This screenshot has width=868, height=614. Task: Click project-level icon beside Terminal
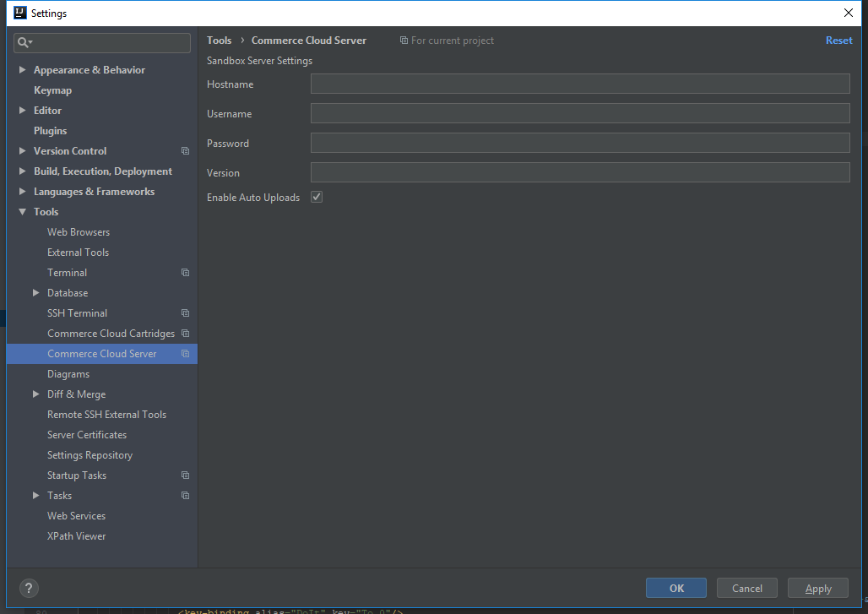pyautogui.click(x=186, y=273)
